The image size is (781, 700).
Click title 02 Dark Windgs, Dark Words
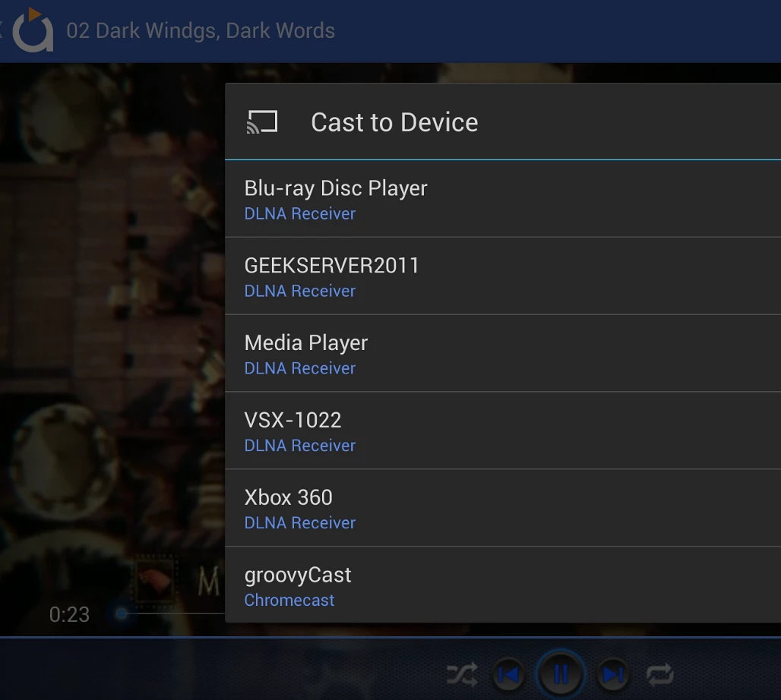201,31
